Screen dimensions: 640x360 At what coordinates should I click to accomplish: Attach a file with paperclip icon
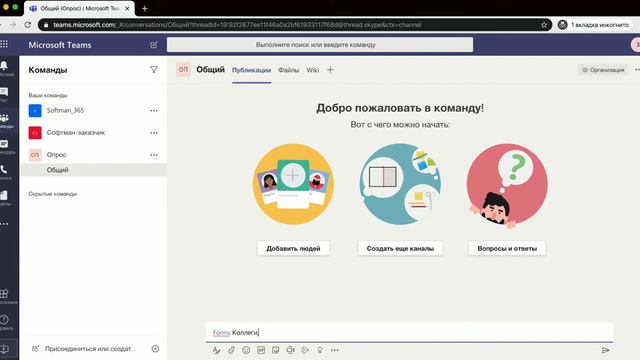(231, 350)
